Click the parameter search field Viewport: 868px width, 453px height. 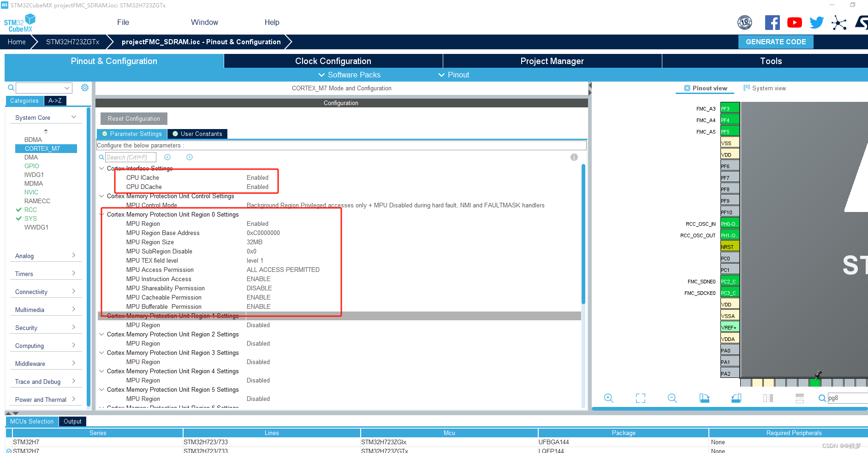(131, 157)
